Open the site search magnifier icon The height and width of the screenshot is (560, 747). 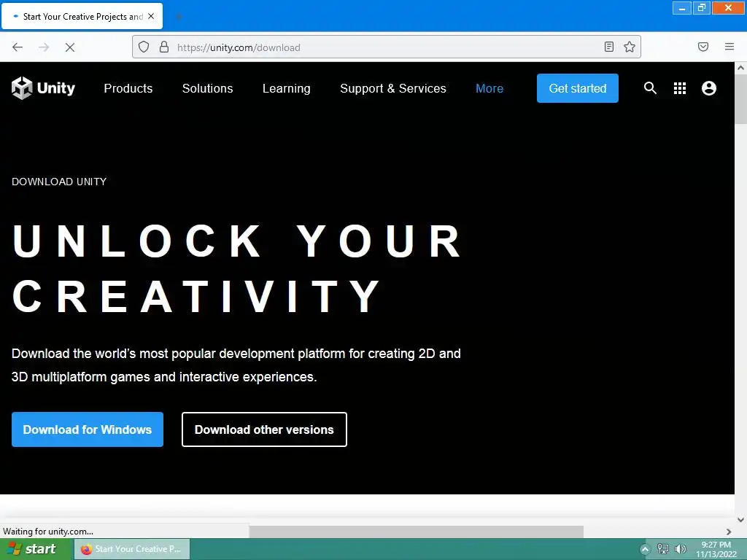click(x=650, y=88)
